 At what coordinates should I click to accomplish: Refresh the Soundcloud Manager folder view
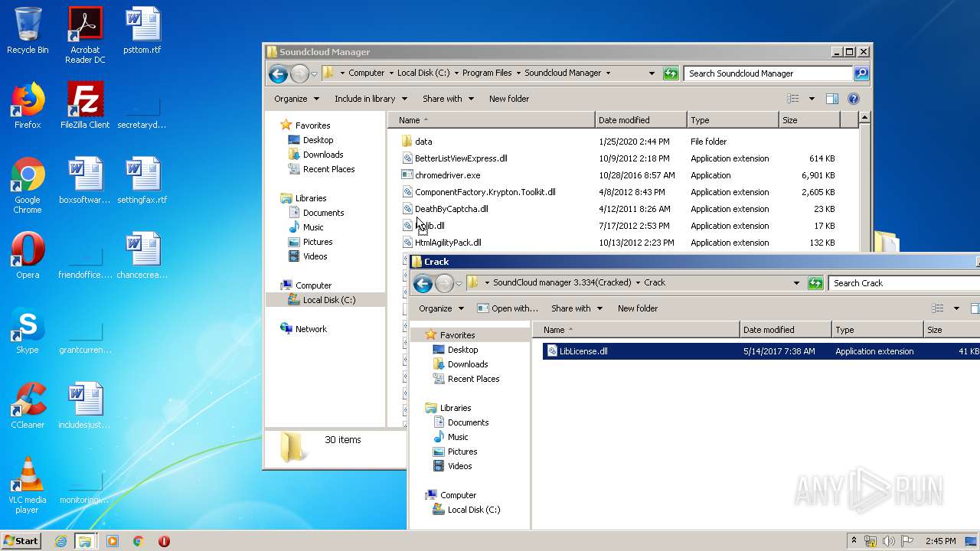click(x=671, y=73)
